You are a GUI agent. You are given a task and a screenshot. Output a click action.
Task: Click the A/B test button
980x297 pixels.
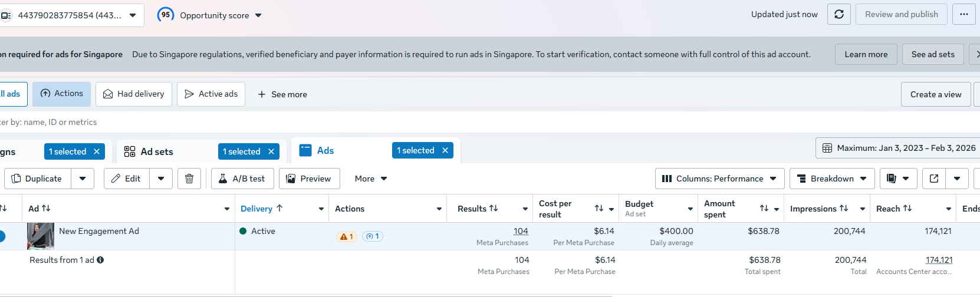242,179
